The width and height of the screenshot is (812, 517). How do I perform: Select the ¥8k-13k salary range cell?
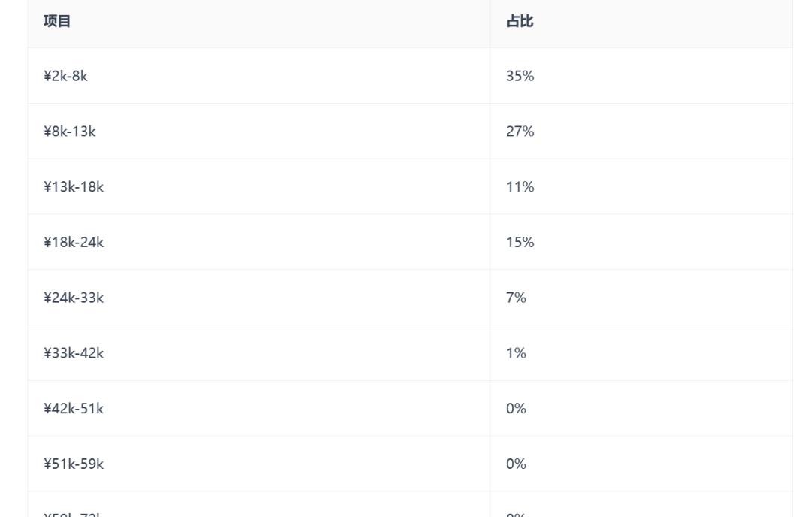point(69,132)
